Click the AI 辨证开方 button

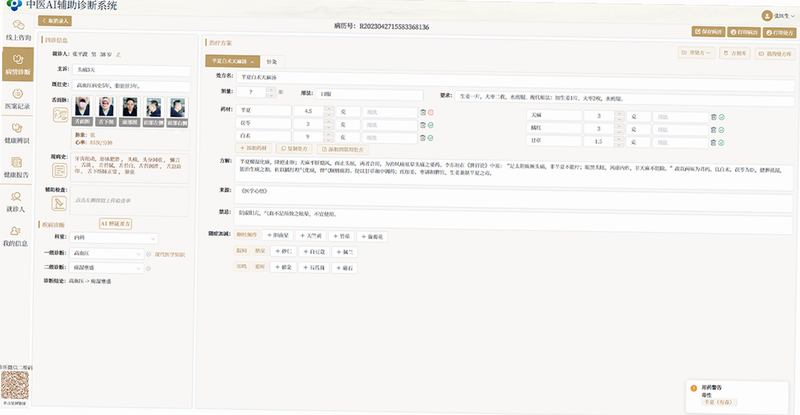pos(116,224)
